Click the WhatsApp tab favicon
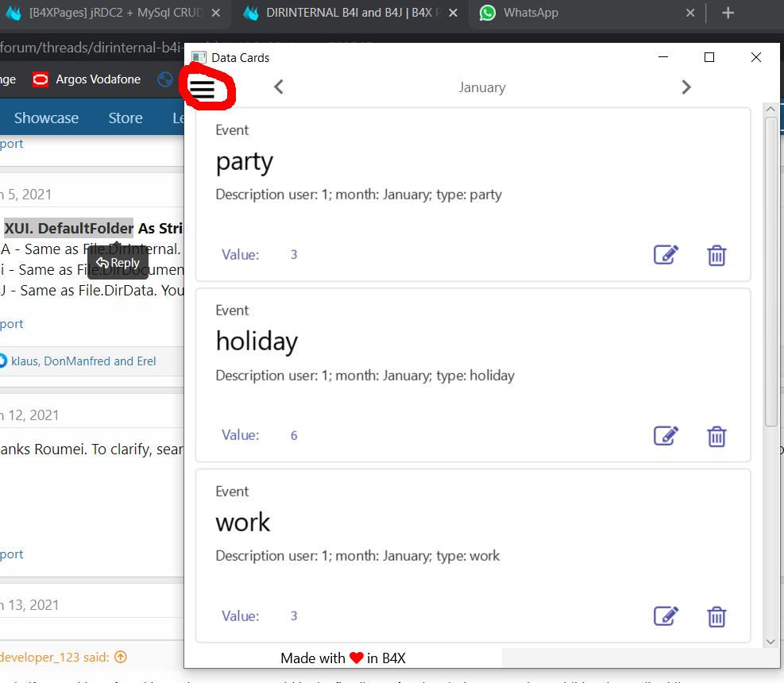 488,13
